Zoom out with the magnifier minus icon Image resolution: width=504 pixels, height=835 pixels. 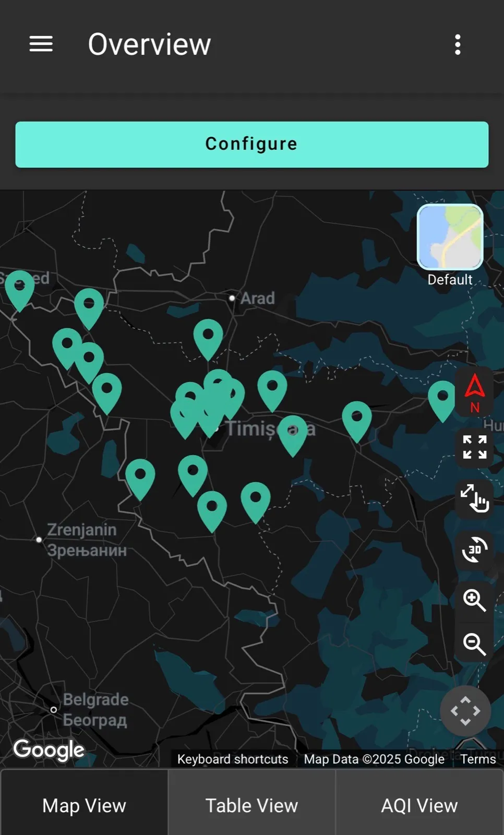coord(474,645)
